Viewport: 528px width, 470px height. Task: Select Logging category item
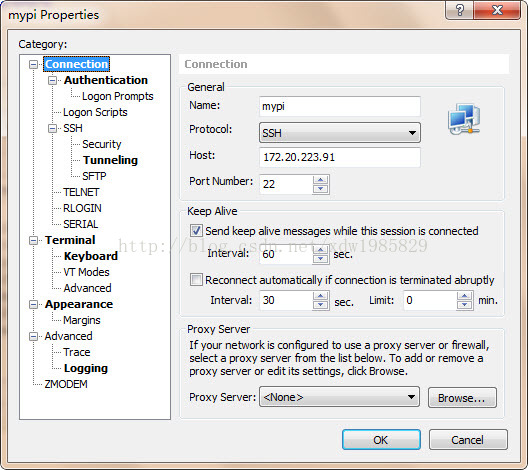(x=86, y=368)
